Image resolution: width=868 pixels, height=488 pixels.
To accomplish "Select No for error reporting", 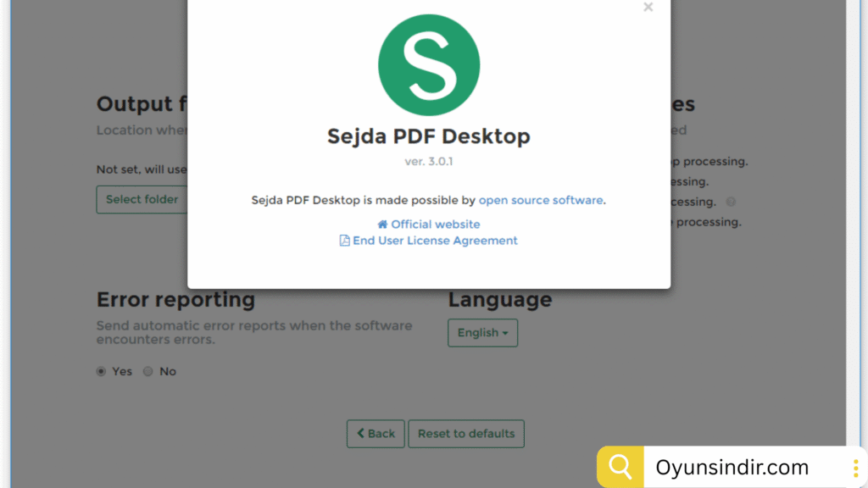I will 148,371.
